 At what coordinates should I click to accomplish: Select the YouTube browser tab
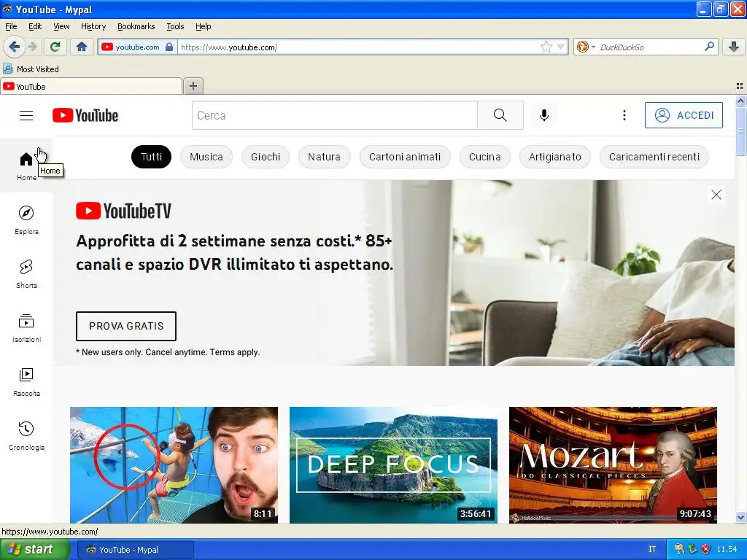click(91, 86)
